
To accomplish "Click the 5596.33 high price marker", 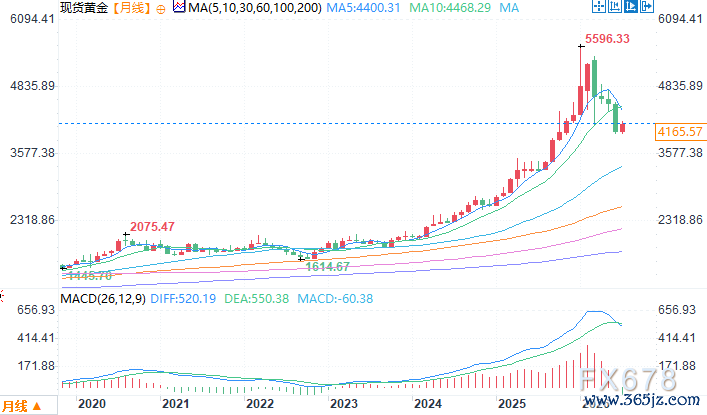I will [607, 39].
